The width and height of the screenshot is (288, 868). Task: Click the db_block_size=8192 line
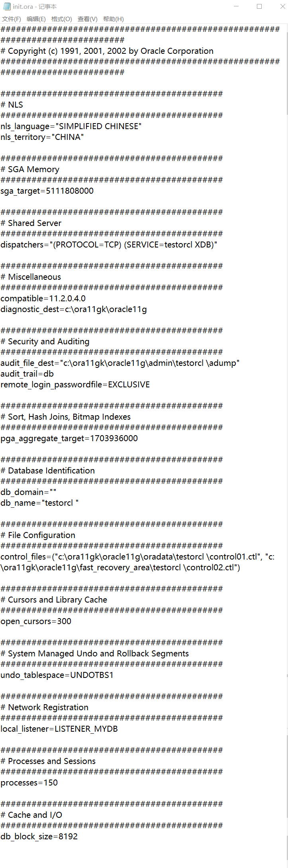39,837
